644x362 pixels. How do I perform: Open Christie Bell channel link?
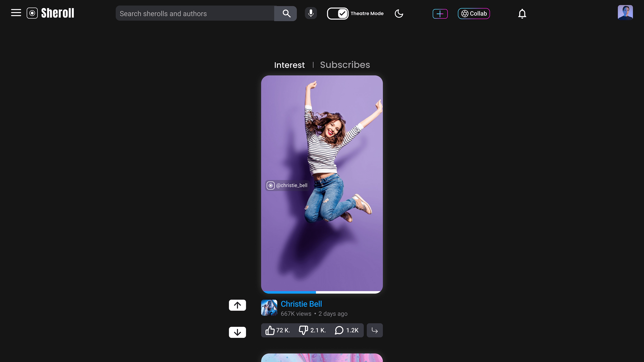pyautogui.click(x=301, y=304)
